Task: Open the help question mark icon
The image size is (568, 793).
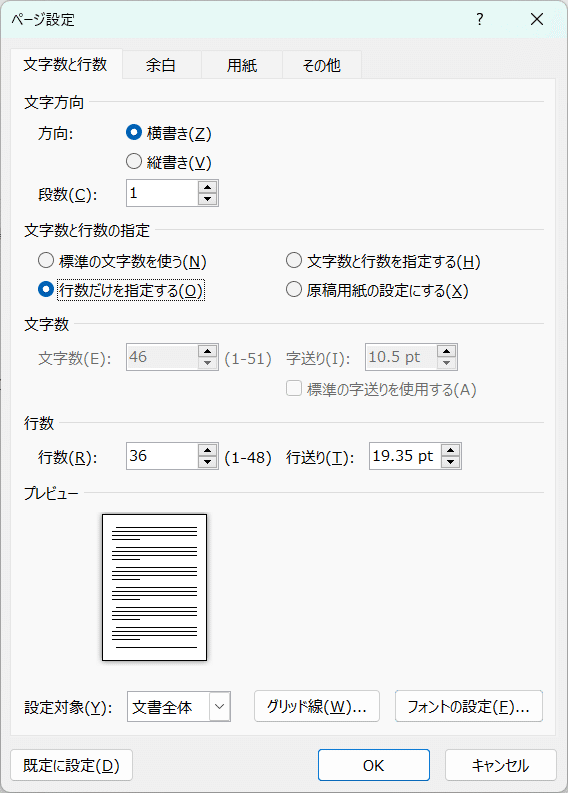Action: 479,19
